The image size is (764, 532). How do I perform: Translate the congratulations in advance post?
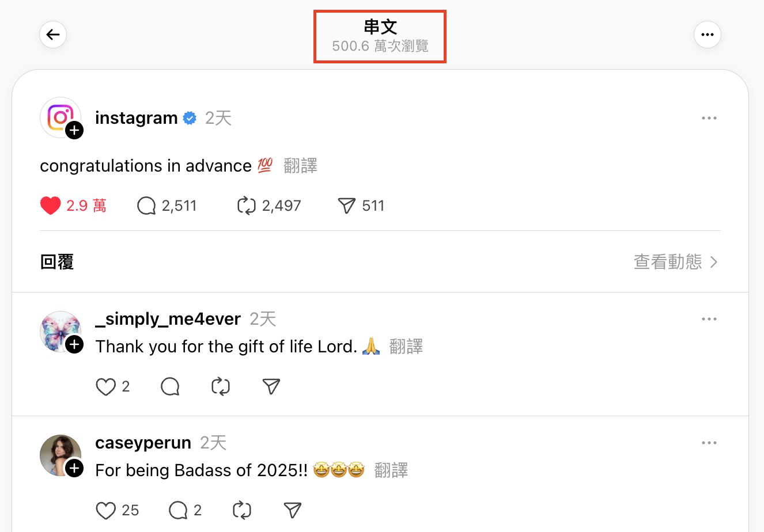coord(301,166)
